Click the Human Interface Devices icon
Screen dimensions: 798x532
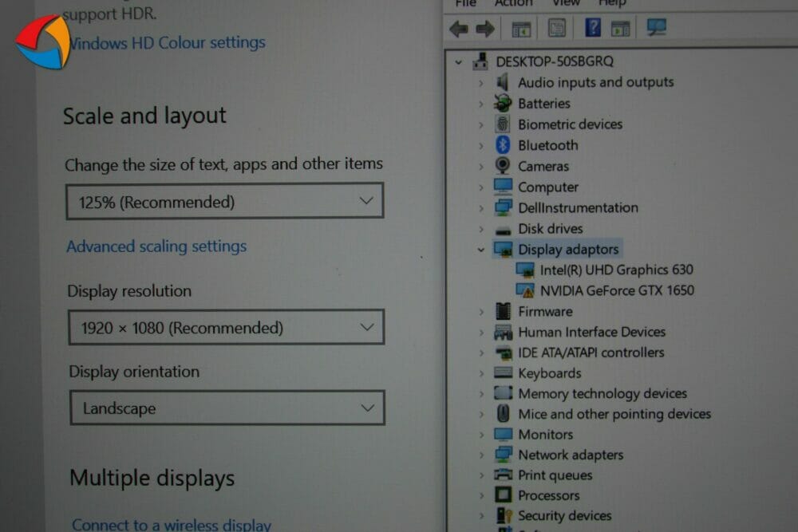coord(503,332)
